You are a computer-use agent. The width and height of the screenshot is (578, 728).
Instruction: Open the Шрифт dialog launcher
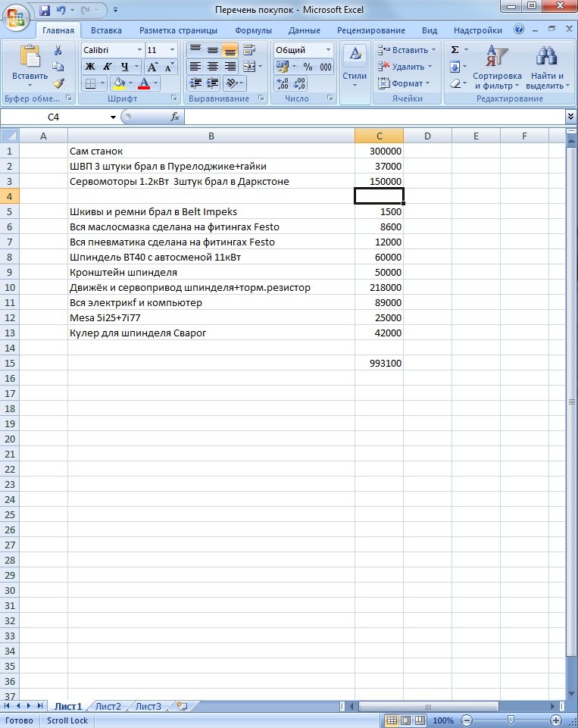click(x=174, y=98)
